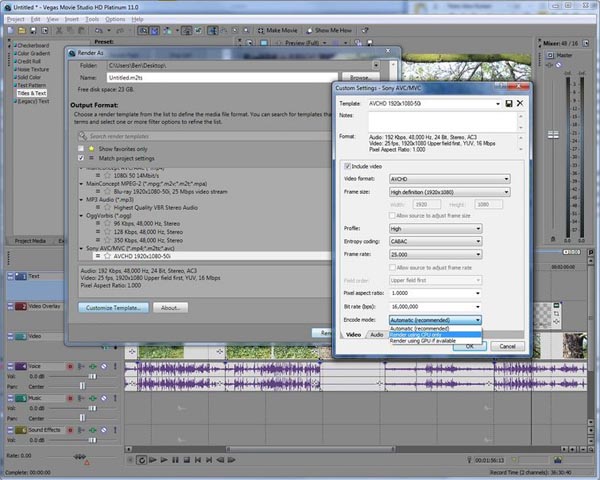This screenshot has height=480, width=600.
Task: Toggle Allow source to adjust frame size
Action: coord(392,216)
